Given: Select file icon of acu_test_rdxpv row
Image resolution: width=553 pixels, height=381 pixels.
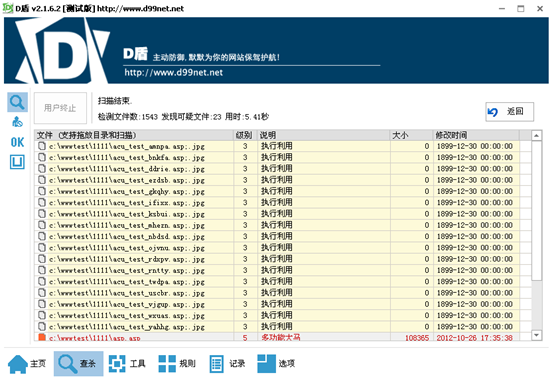Looking at the screenshot, I should pyautogui.click(x=42, y=259).
